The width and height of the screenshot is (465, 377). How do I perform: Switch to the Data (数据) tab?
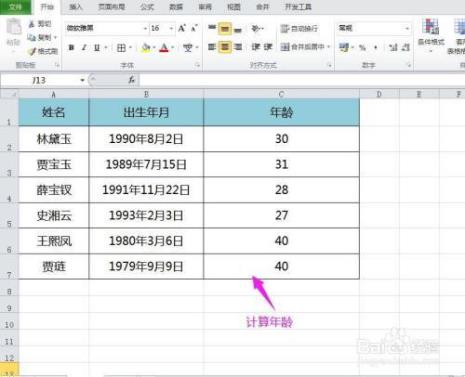coord(176,7)
